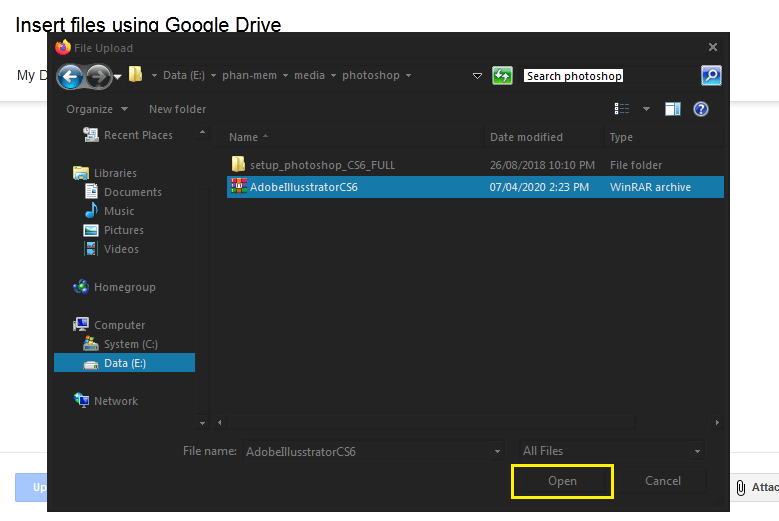Screen dimensions: 779x521
Task: Select Network in navigation pane
Action: coord(106,401)
